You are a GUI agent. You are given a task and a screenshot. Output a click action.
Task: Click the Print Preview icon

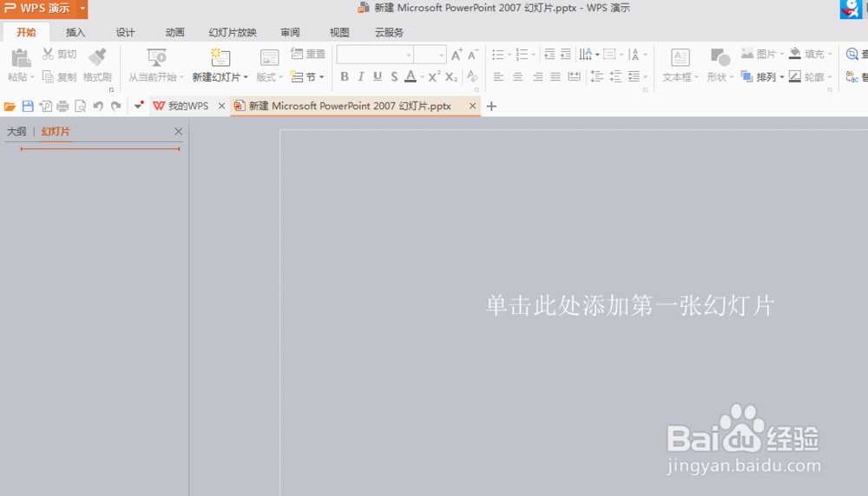80,106
